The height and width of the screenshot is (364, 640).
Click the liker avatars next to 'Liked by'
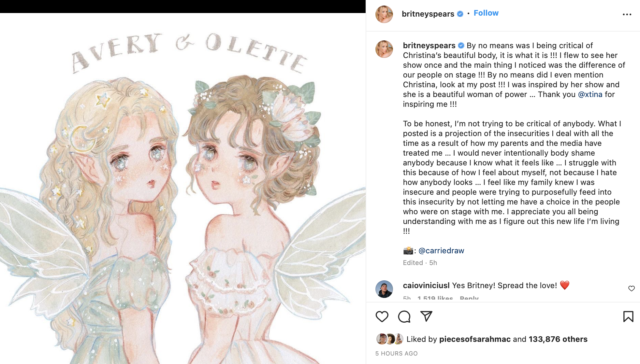point(390,339)
